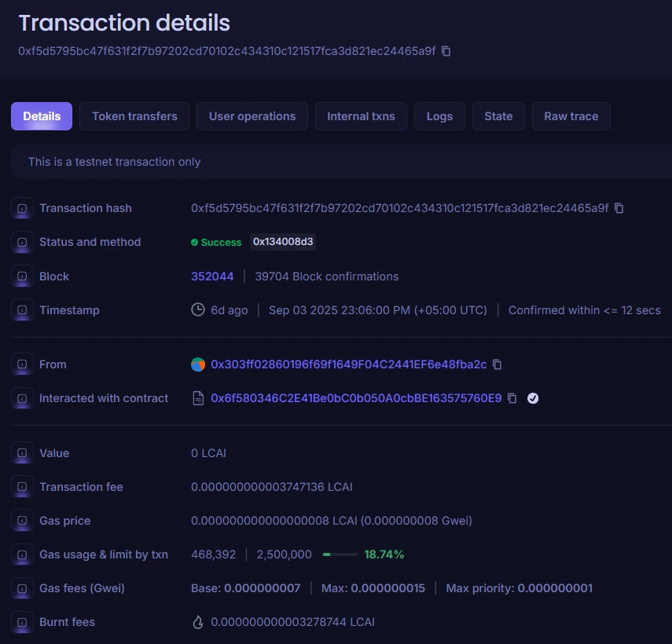Click the contract file icon before the address
Image resolution: width=672 pixels, height=644 pixels.
198,398
